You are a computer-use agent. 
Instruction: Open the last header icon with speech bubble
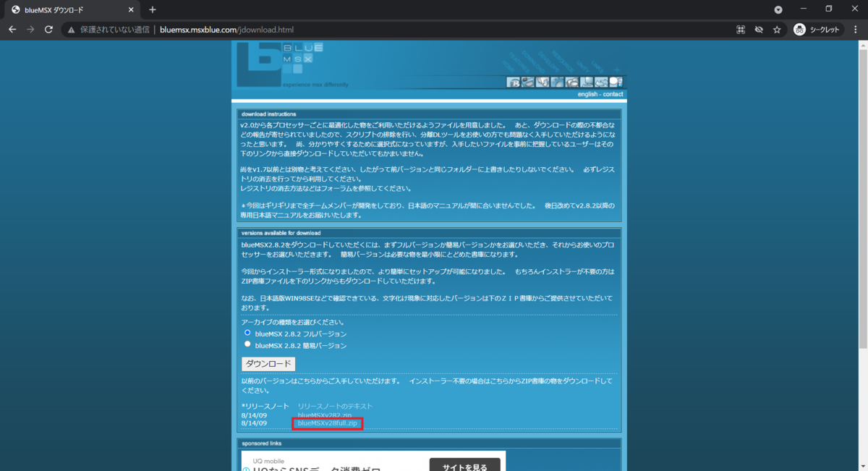pos(616,82)
